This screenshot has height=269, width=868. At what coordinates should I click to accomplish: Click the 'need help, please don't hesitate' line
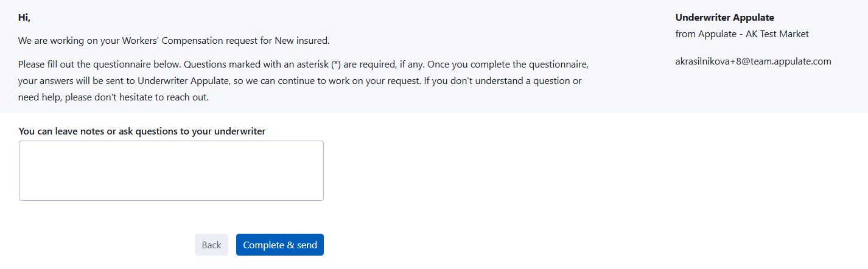113,97
